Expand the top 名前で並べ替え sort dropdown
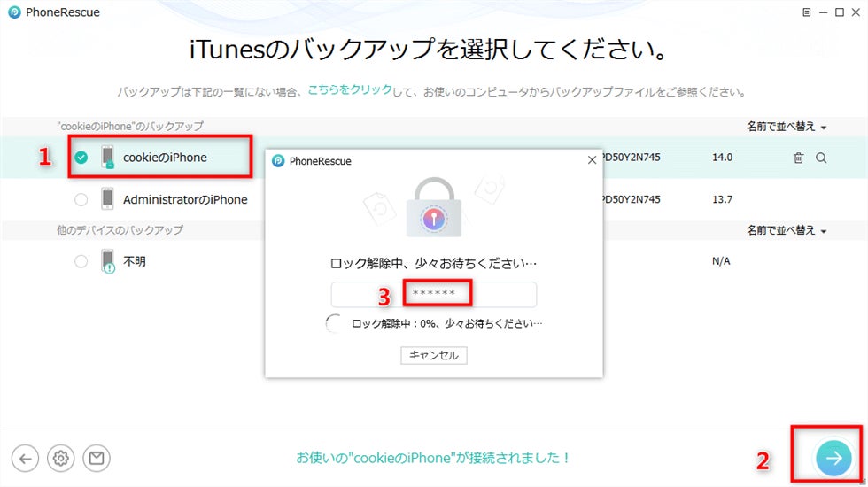Image resolution: width=868 pixels, height=487 pixels. [787, 127]
